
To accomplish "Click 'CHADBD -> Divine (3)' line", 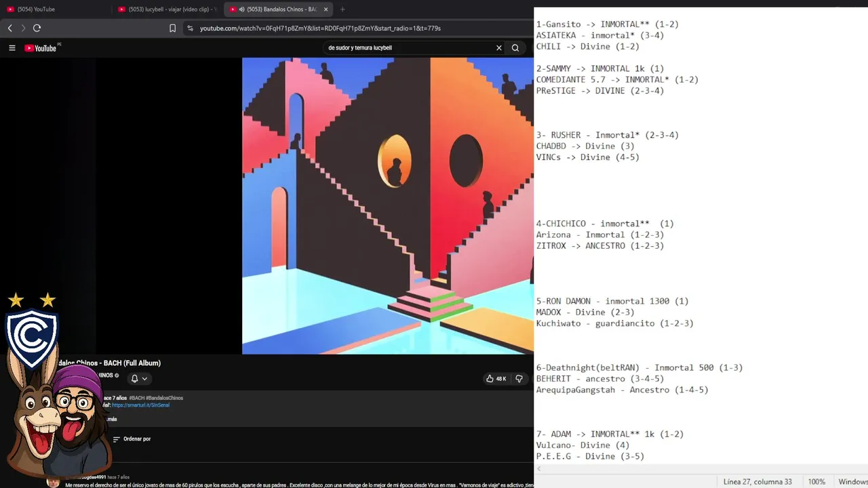I will [585, 146].
